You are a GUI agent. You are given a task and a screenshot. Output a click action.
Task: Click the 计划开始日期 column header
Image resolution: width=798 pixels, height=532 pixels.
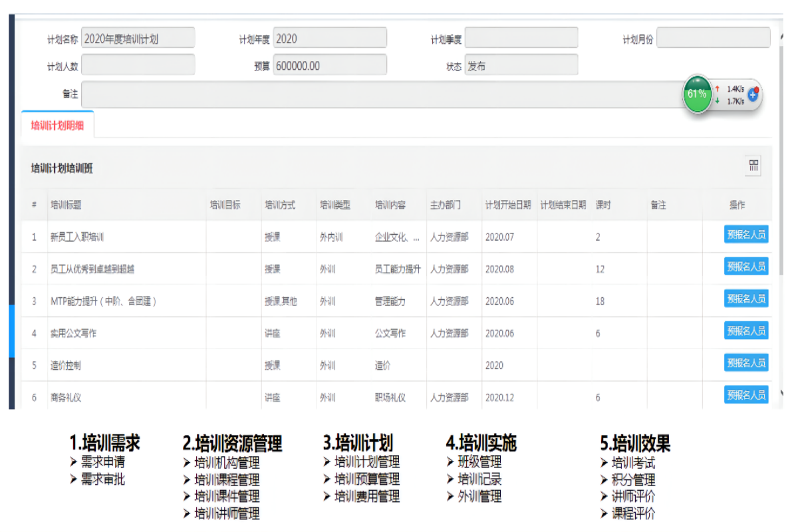(508, 205)
